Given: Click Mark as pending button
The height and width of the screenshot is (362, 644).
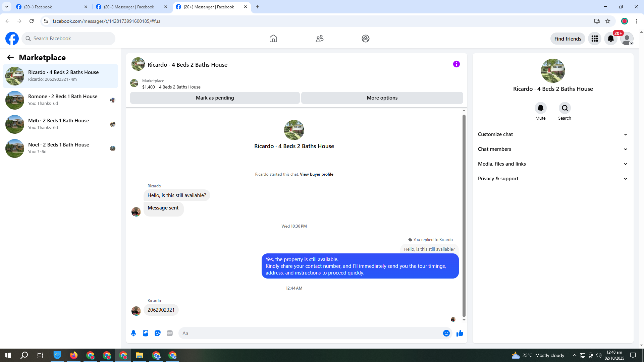Looking at the screenshot, I should pyautogui.click(x=215, y=98).
